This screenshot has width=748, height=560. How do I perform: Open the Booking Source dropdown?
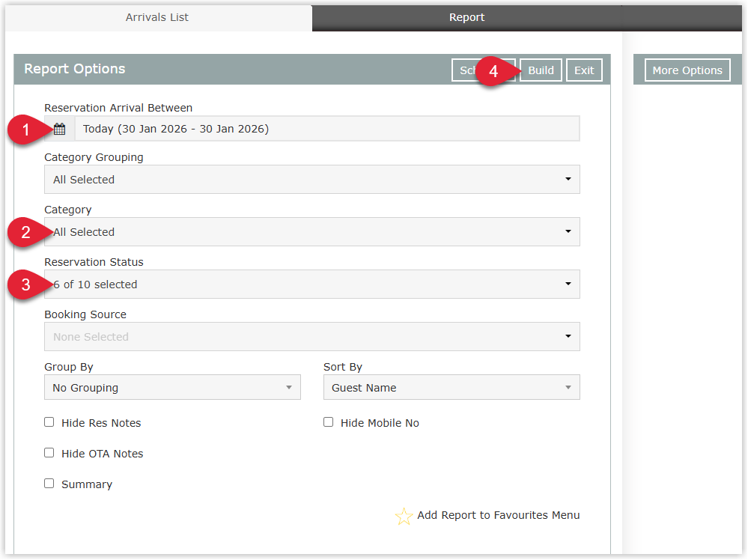[312, 337]
